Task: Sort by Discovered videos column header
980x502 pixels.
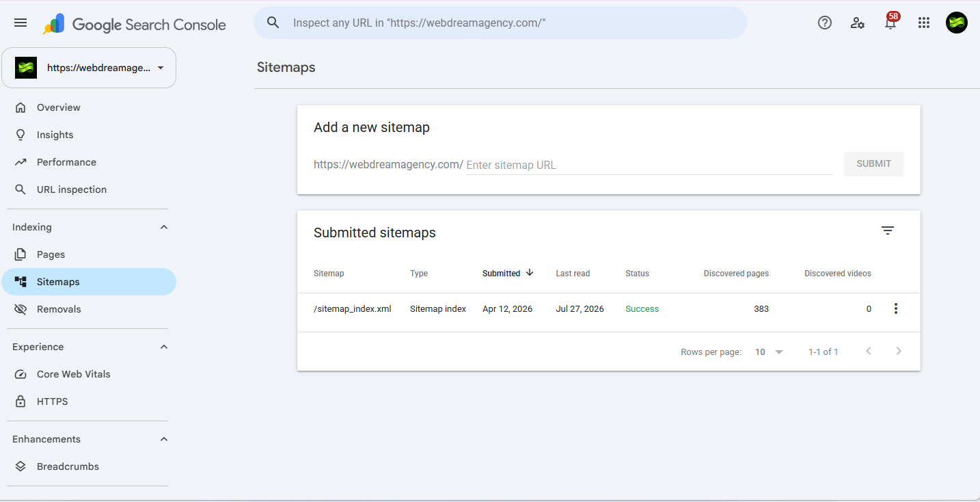Action: [838, 274]
